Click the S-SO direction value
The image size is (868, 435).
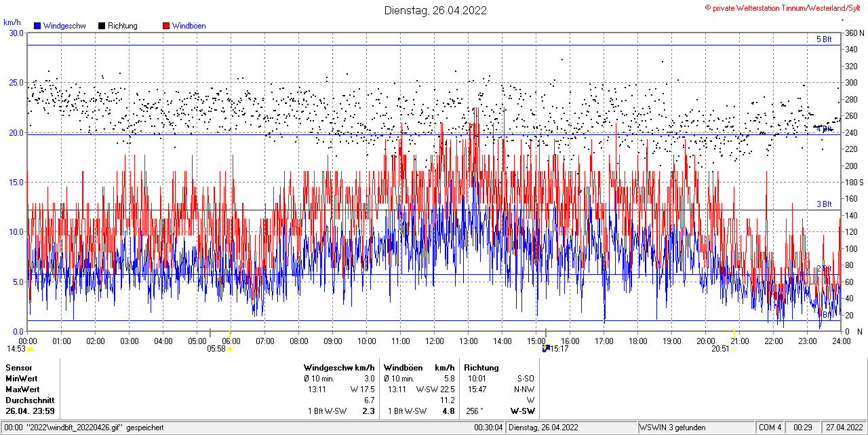[x=526, y=379]
